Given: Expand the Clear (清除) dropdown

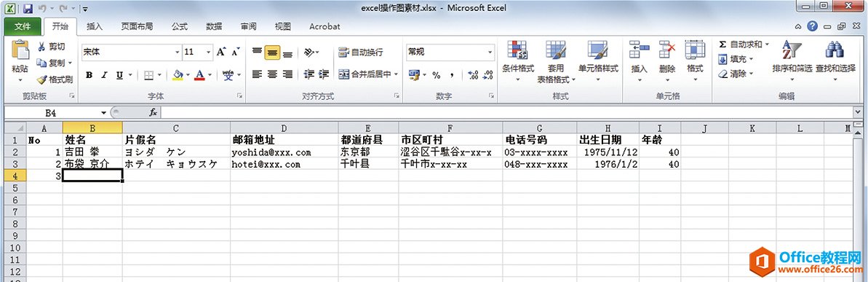Looking at the screenshot, I should [751, 74].
